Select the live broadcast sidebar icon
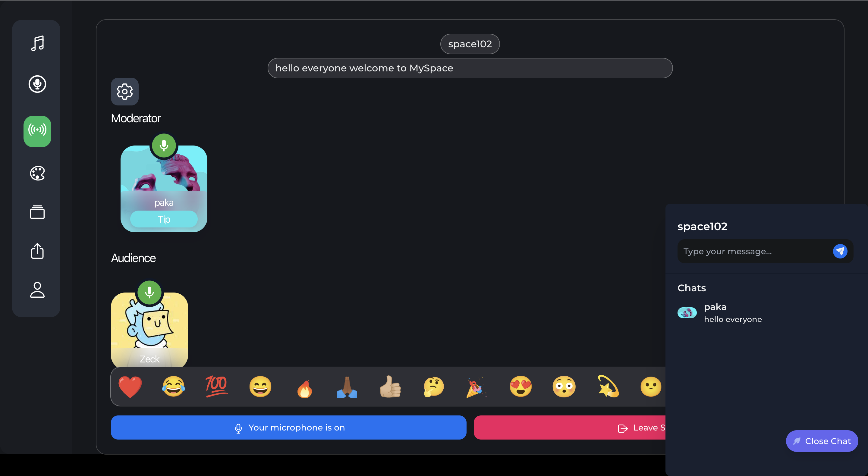This screenshot has height=476, width=868. click(x=37, y=131)
